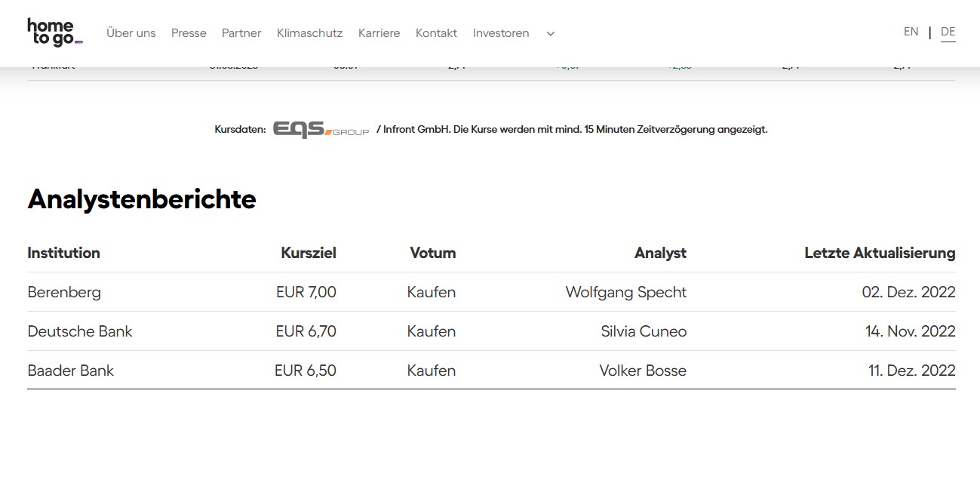This screenshot has width=980, height=492.
Task: Click the Berenberg institution entry
Action: (64, 292)
